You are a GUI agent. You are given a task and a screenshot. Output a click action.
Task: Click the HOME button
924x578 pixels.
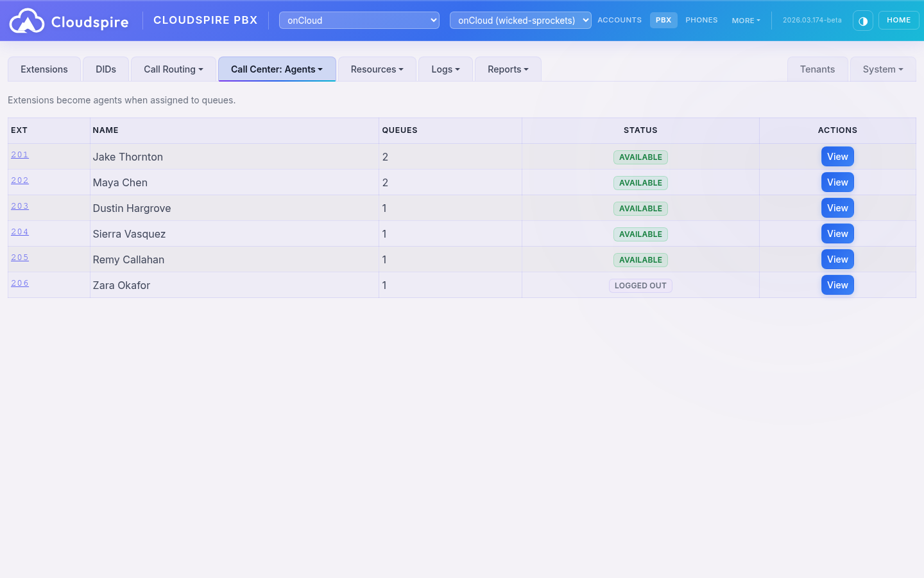click(898, 20)
